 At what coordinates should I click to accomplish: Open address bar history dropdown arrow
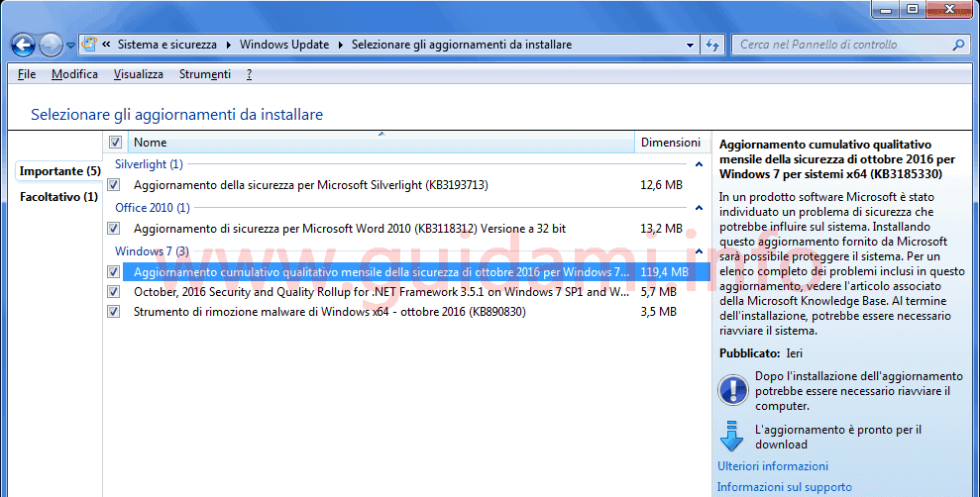pyautogui.click(x=690, y=45)
